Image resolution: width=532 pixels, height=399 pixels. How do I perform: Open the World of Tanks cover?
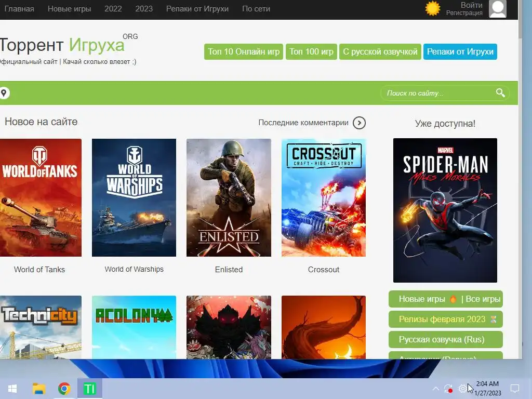pos(41,197)
